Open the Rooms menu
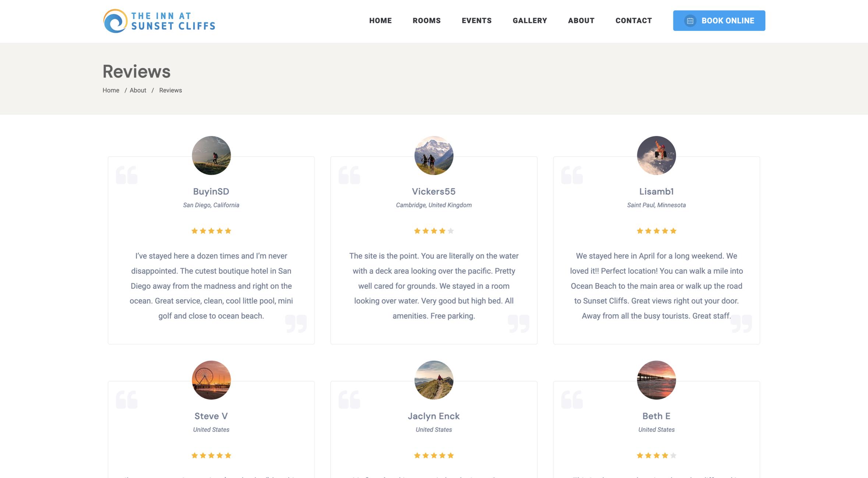The height and width of the screenshot is (478, 868). coord(426,21)
